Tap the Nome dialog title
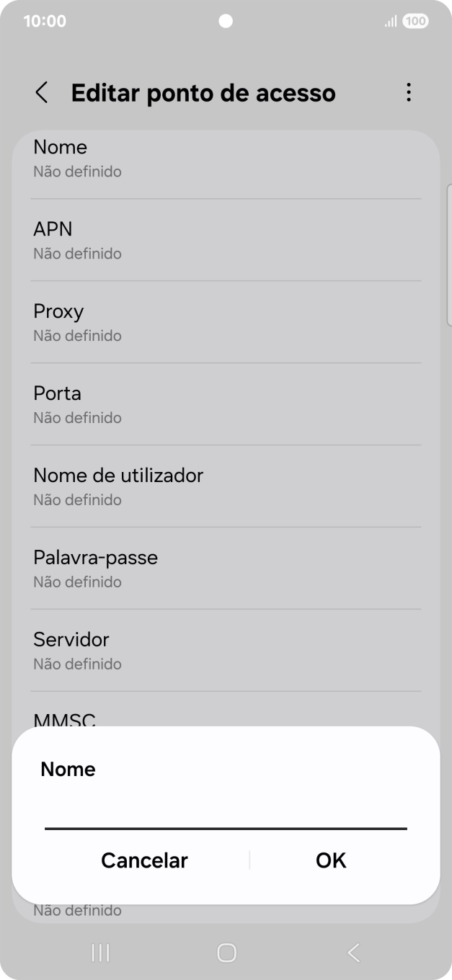This screenshot has height=980, width=452. (68, 770)
